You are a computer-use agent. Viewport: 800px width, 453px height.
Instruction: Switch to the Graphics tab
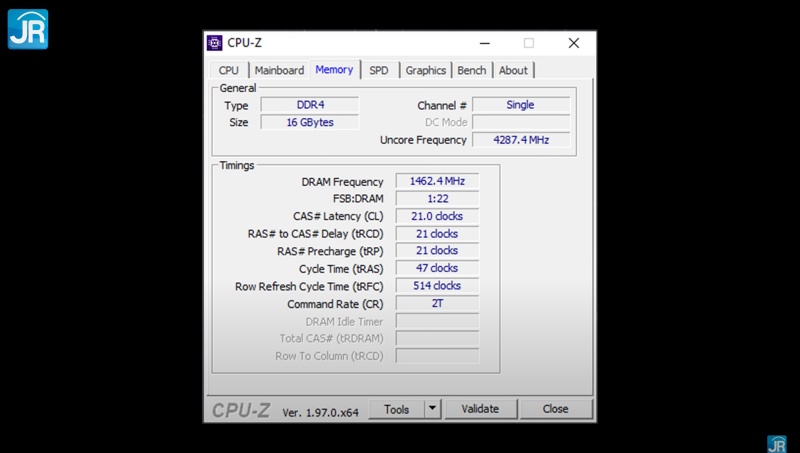click(426, 70)
